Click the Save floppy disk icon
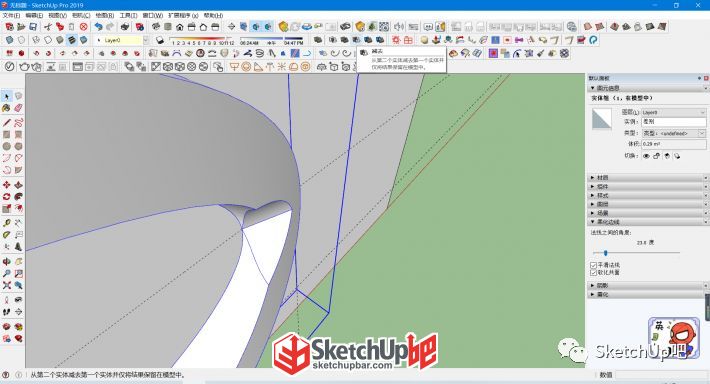This screenshot has width=710, height=384. [x=33, y=27]
